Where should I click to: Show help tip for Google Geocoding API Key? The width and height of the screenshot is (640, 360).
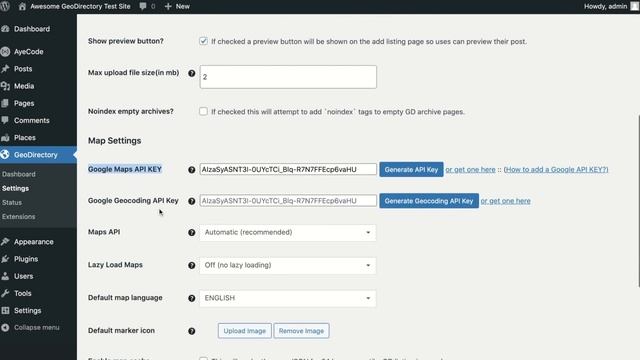click(x=191, y=201)
